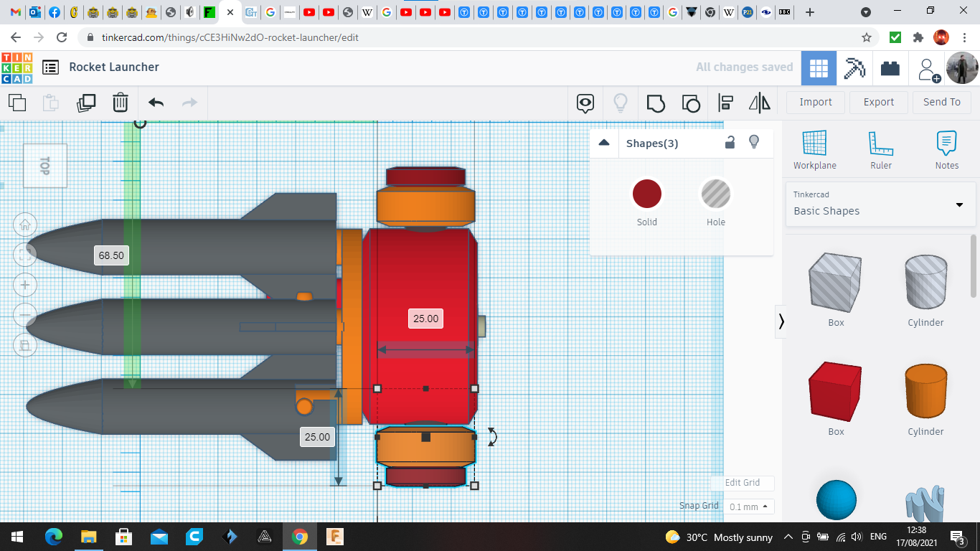
Task: Toggle the hide selected lightbulb in Shapes panel
Action: [754, 142]
